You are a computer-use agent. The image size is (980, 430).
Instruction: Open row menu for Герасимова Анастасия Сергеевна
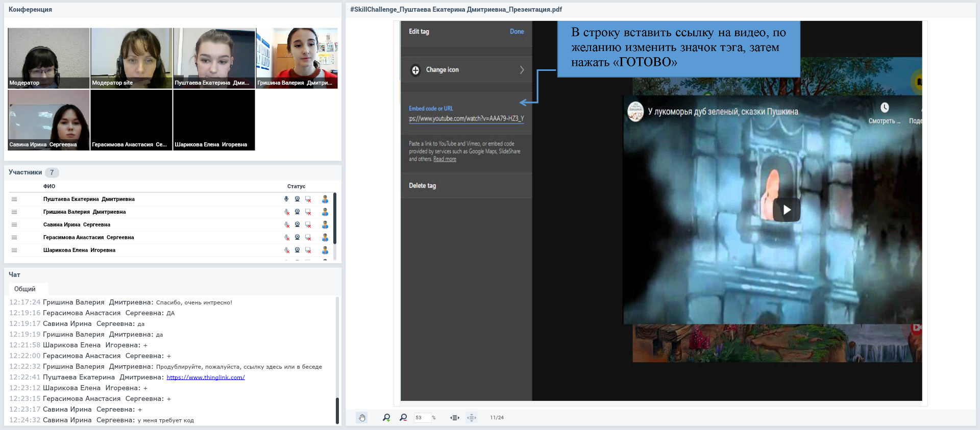14,237
